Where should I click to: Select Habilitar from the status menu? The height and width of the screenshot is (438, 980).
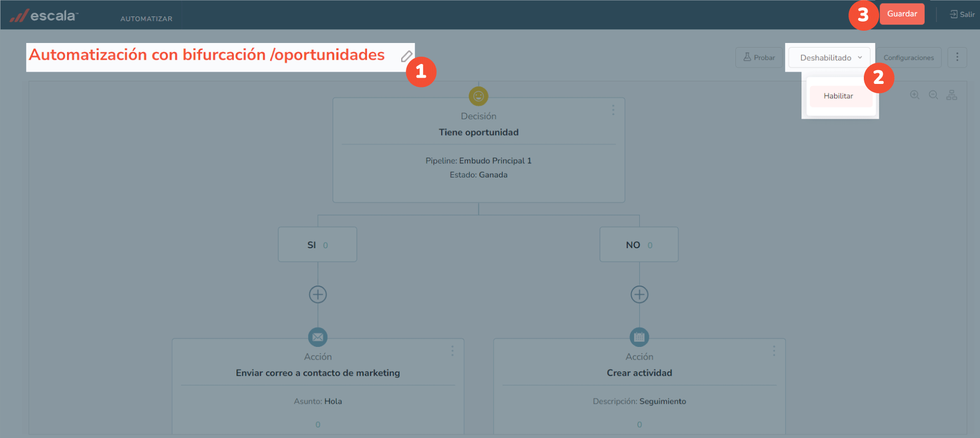pos(841,96)
